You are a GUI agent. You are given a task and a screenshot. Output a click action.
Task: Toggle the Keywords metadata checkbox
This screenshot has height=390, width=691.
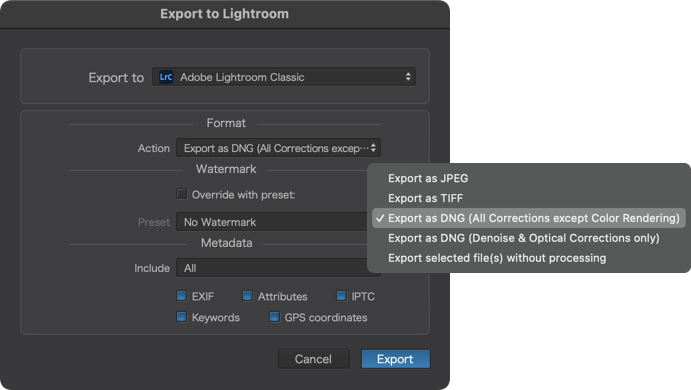(182, 317)
